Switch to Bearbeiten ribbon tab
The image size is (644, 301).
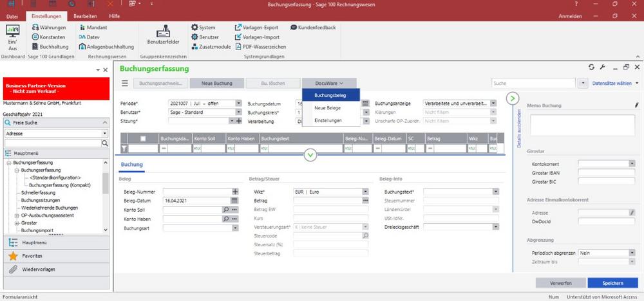click(85, 17)
